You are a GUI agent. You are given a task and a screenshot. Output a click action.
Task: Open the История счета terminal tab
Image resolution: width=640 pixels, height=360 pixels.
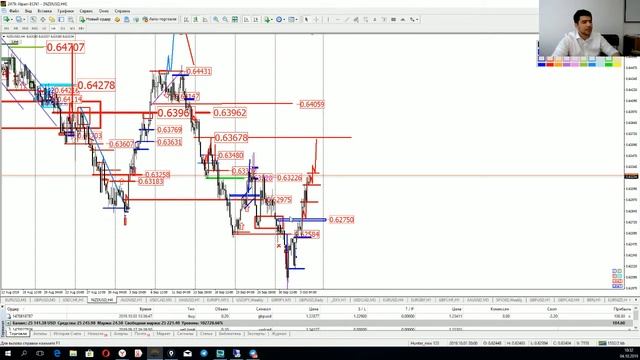tap(67, 333)
